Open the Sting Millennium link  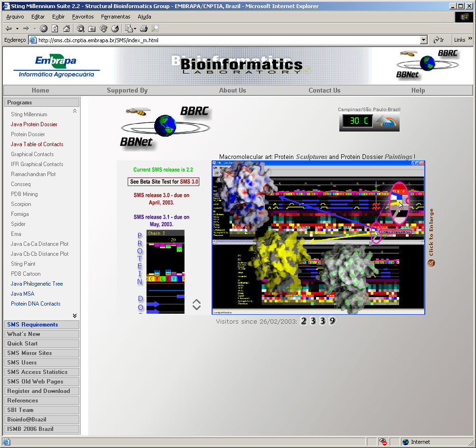click(x=29, y=114)
